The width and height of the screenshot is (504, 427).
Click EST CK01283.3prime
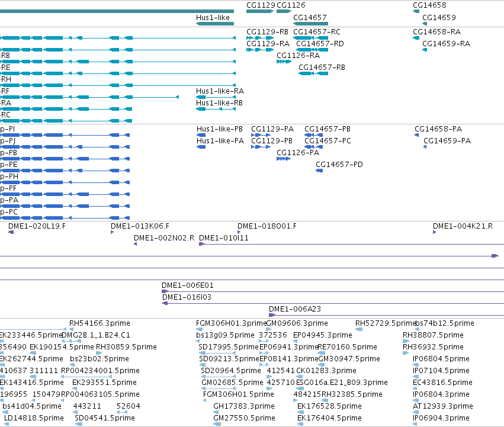click(326, 371)
